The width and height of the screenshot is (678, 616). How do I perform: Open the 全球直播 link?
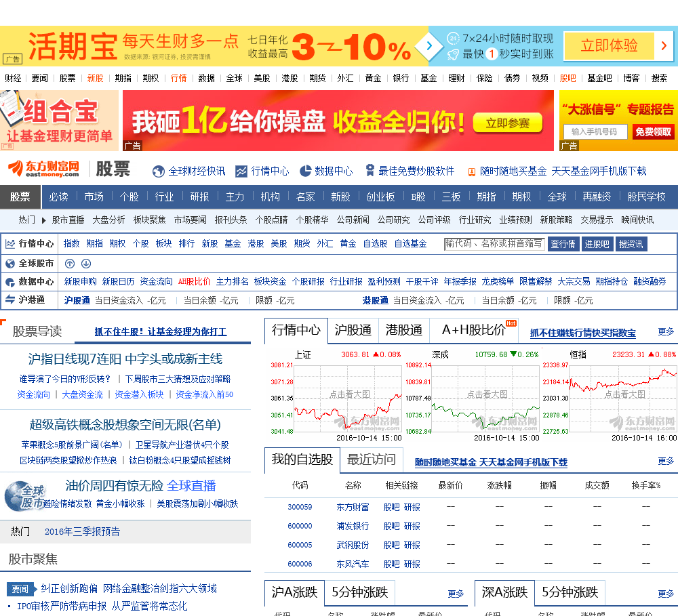[191, 486]
